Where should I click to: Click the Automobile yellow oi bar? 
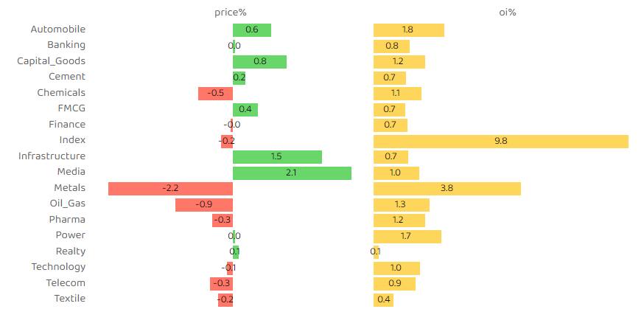408,30
